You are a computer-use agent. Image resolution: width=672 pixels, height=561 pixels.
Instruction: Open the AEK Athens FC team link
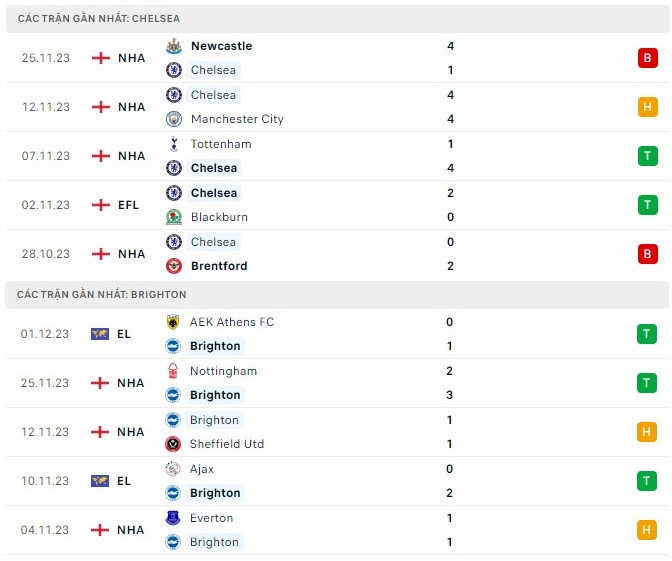tap(232, 322)
